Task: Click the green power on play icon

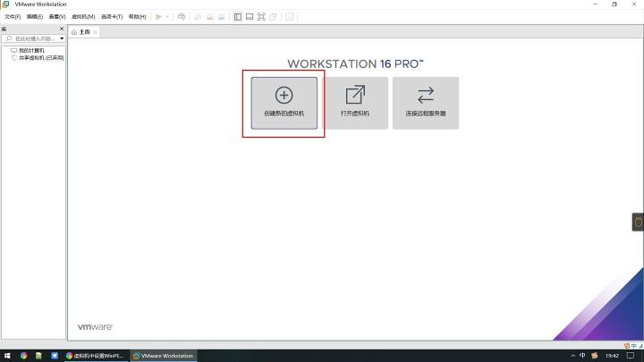Action: pos(158,17)
